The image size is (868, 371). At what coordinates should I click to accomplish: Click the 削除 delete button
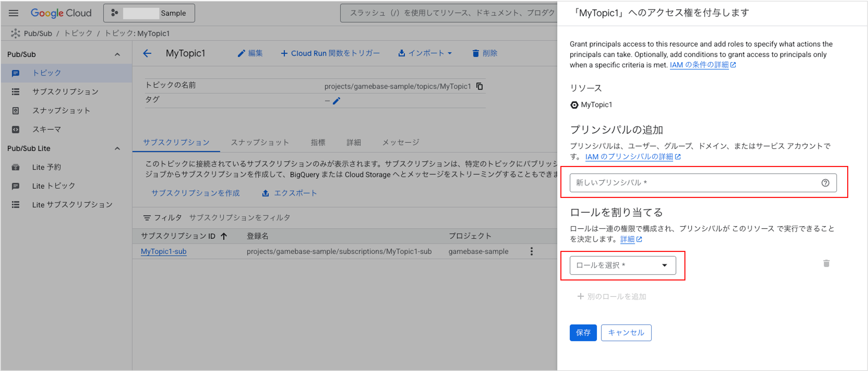click(485, 53)
